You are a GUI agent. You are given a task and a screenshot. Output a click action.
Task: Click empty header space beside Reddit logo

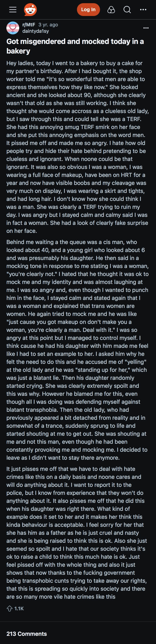coord(57,10)
